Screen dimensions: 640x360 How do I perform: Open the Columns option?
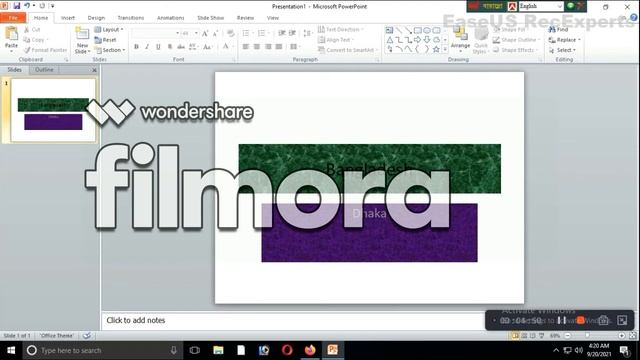(294, 47)
